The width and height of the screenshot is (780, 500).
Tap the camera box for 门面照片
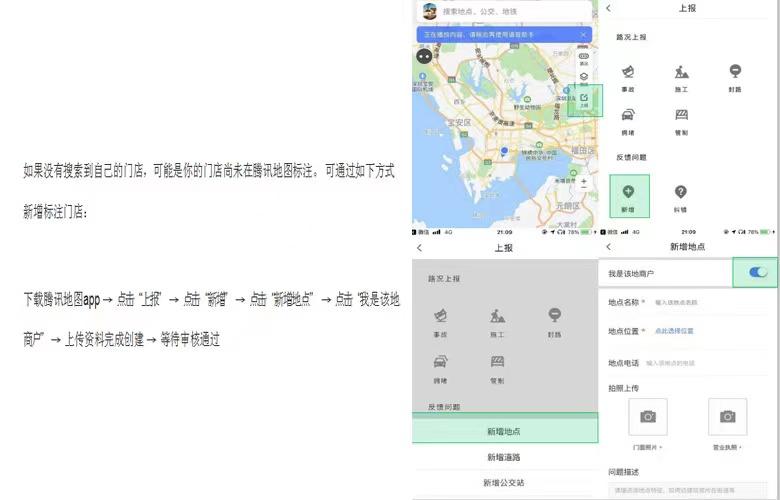[648, 416]
